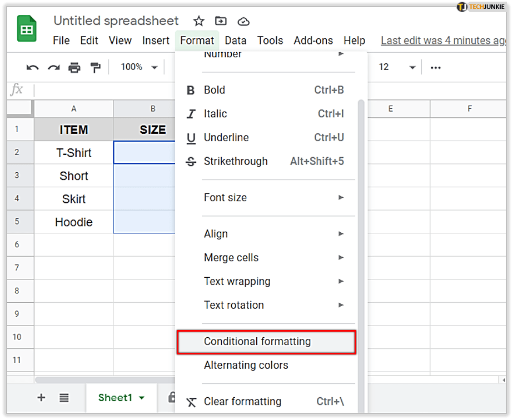Open the cloud document status icon

tap(243, 21)
